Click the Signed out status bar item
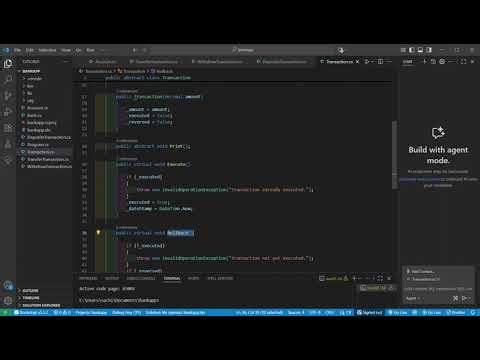The height and width of the screenshot is (360, 480). point(370,312)
